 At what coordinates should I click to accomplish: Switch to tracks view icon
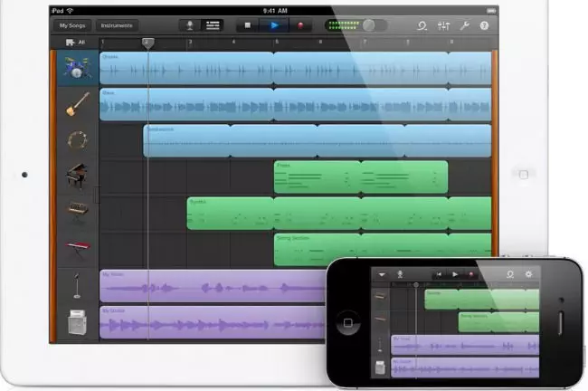pos(213,25)
